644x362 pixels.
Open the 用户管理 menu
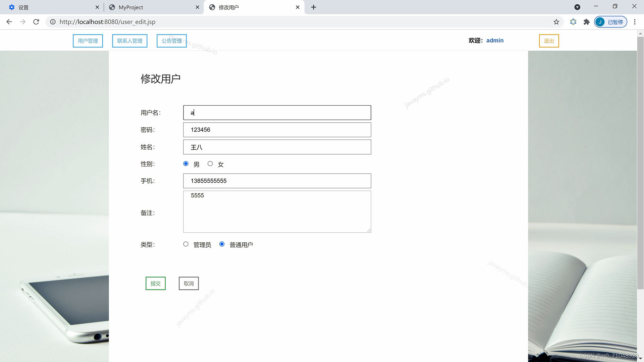click(88, 41)
